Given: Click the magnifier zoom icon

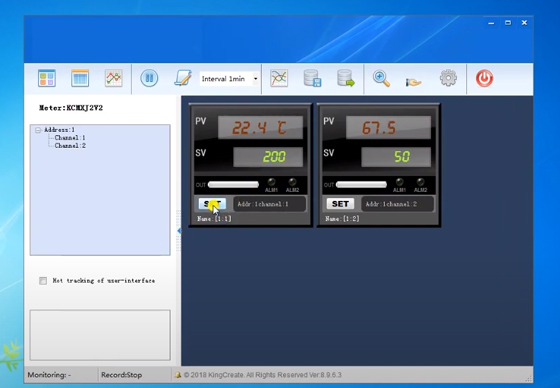Looking at the screenshot, I should [x=381, y=78].
